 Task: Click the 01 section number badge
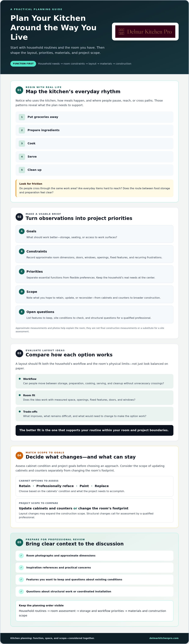19,90
